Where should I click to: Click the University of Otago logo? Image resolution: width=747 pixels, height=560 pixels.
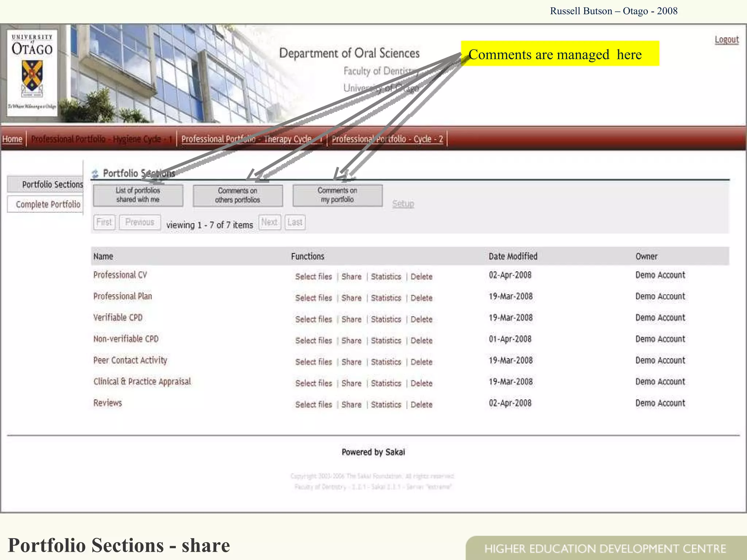pos(32,73)
